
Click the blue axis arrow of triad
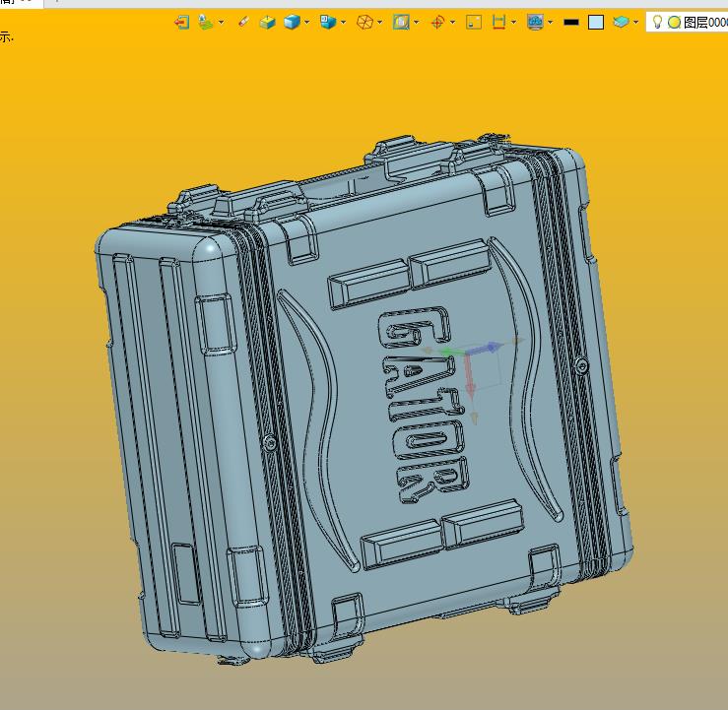point(486,348)
